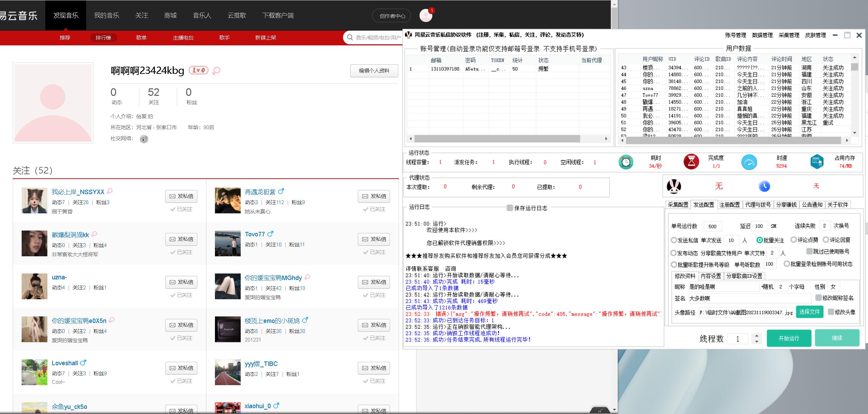The image size is (868, 414).
Task: Open the notification avatar with red badge
Action: 426,15
